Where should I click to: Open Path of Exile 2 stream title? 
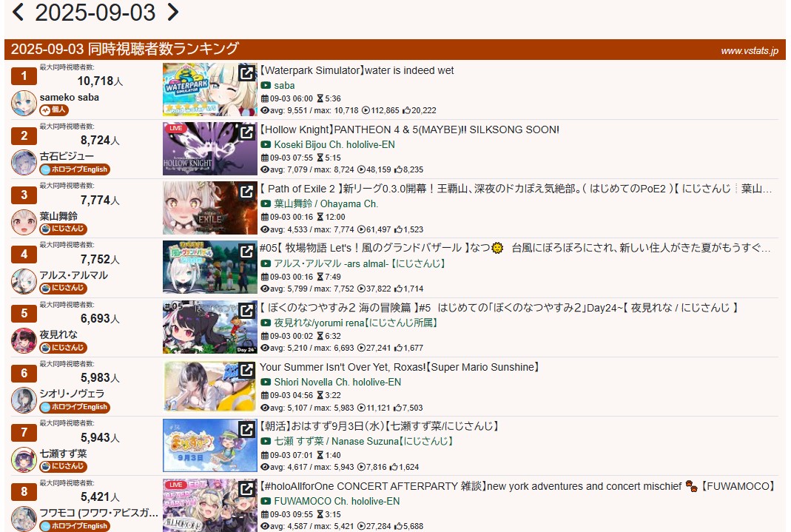tap(516, 189)
